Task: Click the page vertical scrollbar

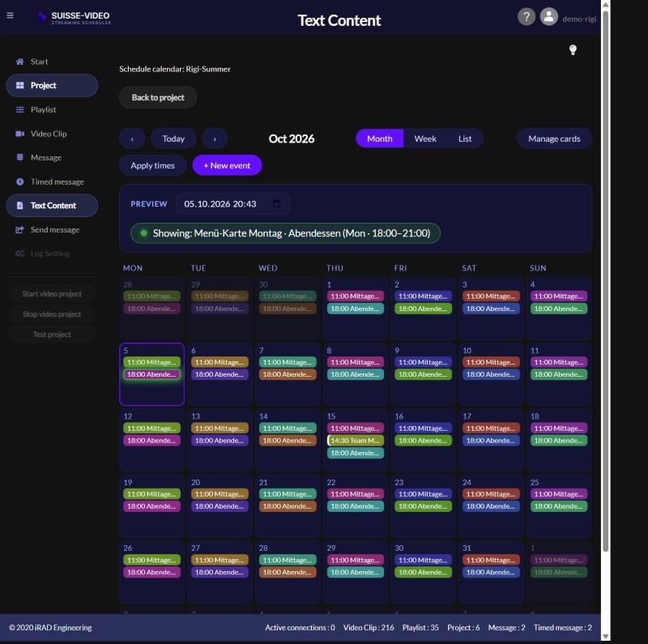Action: 605,281
